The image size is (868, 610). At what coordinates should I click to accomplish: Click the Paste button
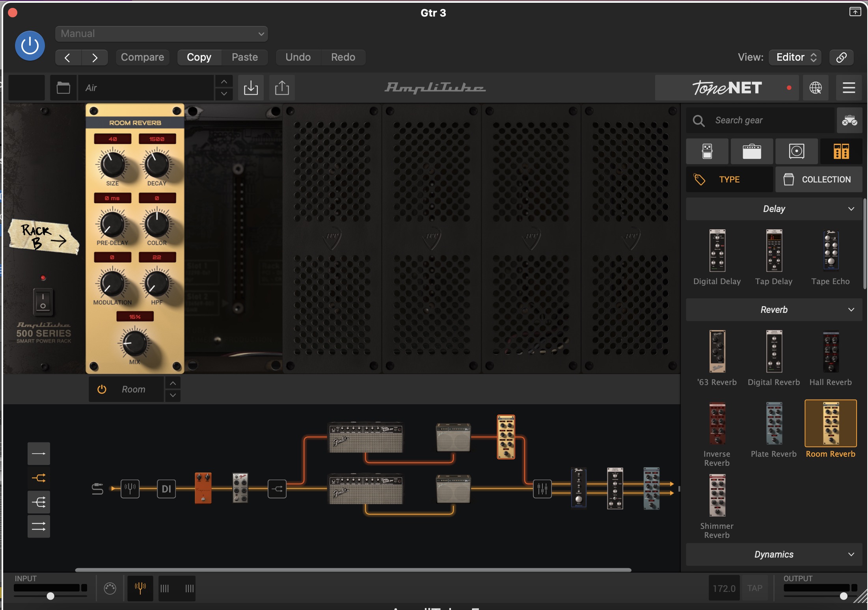245,58
